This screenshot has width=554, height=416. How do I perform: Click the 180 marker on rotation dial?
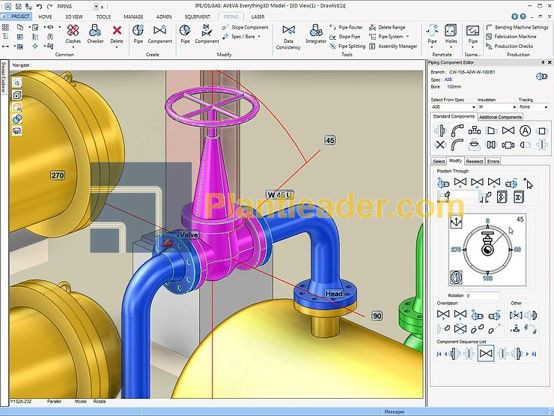488,279
